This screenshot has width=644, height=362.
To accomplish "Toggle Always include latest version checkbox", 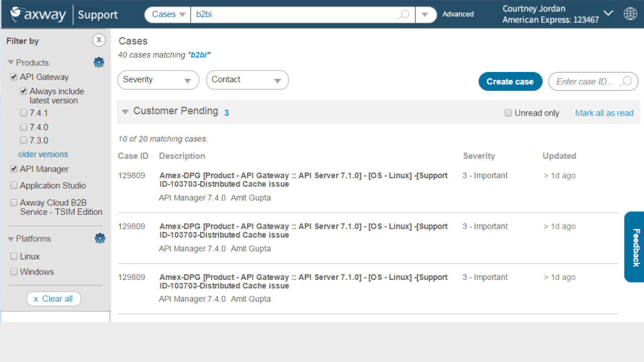I will tap(24, 91).
